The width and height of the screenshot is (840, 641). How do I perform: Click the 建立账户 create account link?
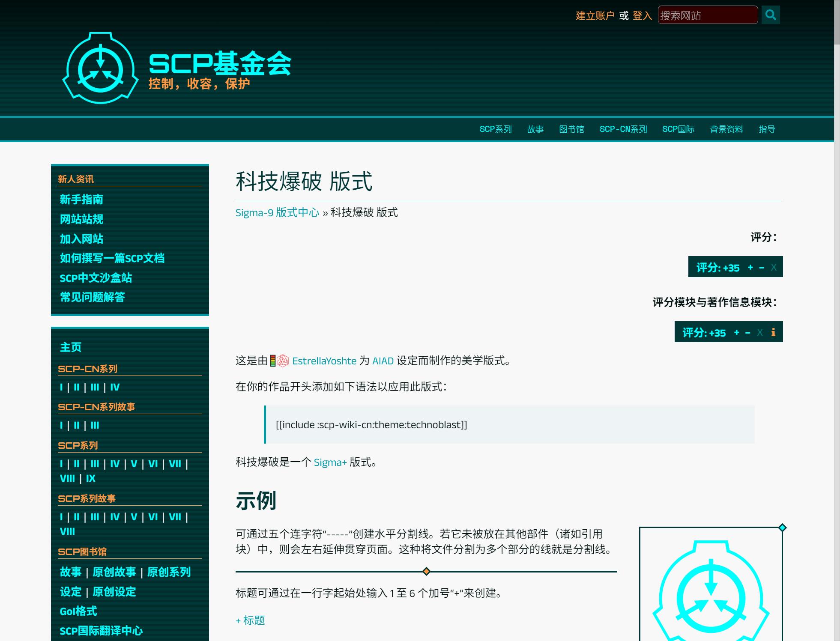[x=595, y=16]
